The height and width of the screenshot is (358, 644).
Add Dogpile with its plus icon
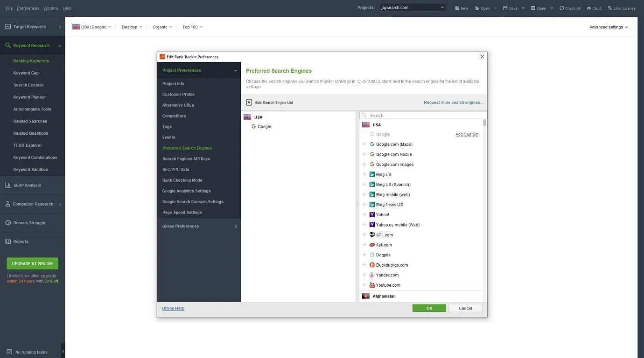coord(364,255)
